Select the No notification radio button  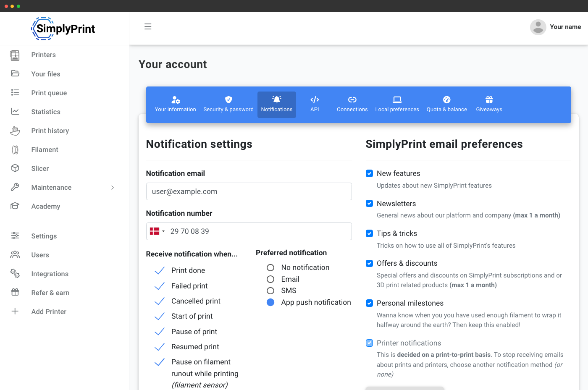(x=270, y=267)
